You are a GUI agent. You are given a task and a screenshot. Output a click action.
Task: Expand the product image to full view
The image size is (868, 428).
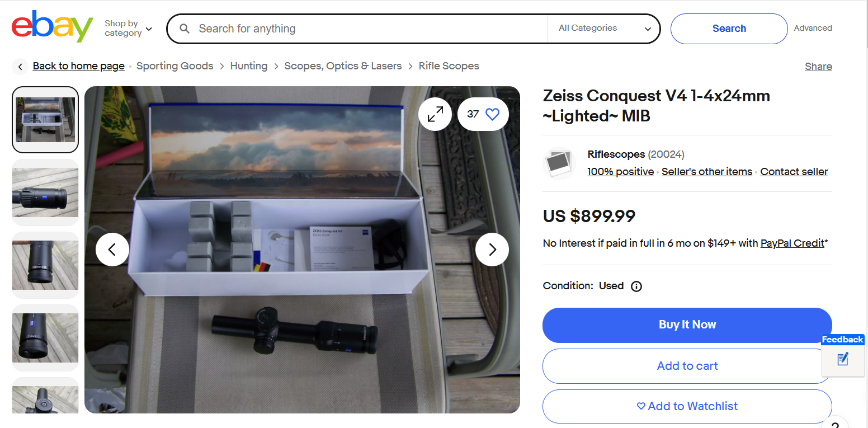click(435, 114)
